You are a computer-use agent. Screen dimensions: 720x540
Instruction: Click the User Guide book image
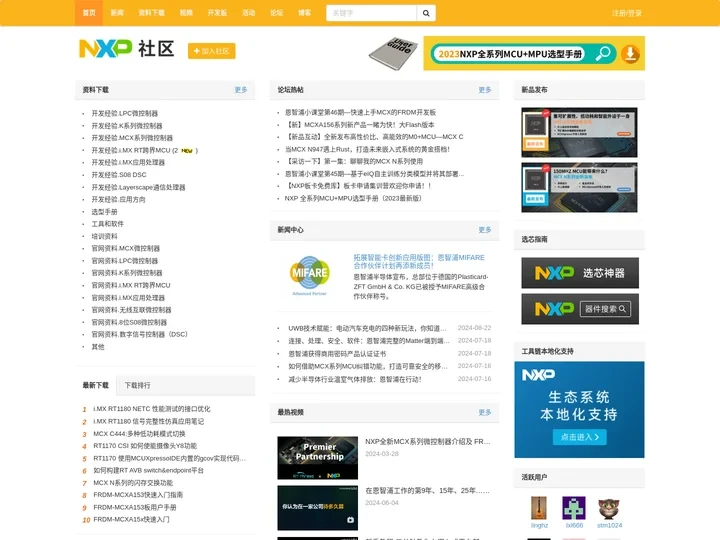[x=394, y=54]
